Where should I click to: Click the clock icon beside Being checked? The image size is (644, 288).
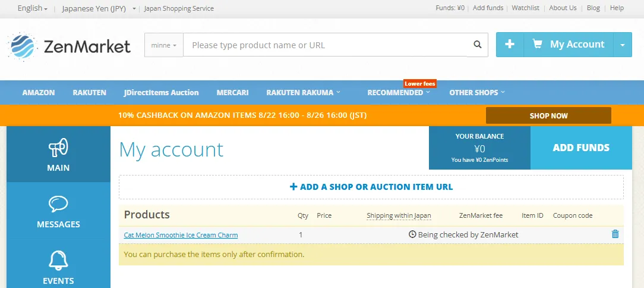coord(412,234)
